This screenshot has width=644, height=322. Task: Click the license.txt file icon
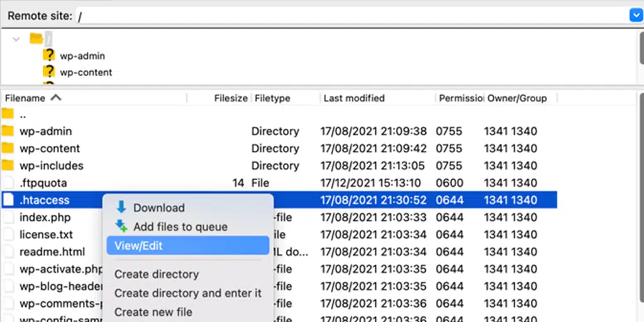coord(9,235)
